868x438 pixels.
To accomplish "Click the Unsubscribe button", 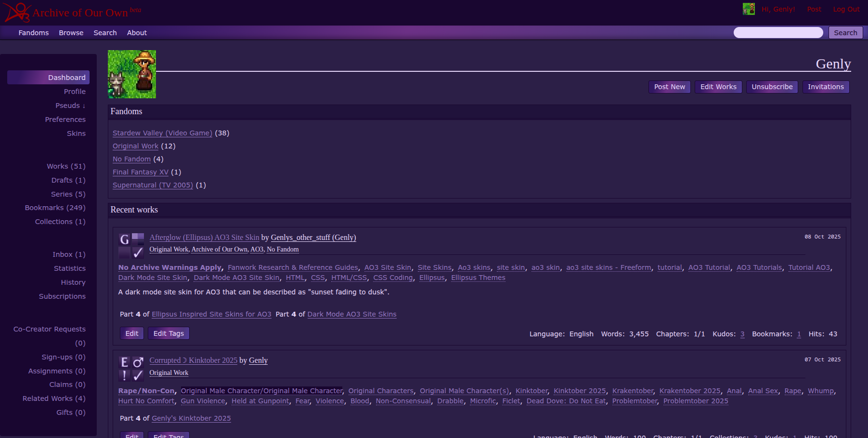I will (x=772, y=87).
